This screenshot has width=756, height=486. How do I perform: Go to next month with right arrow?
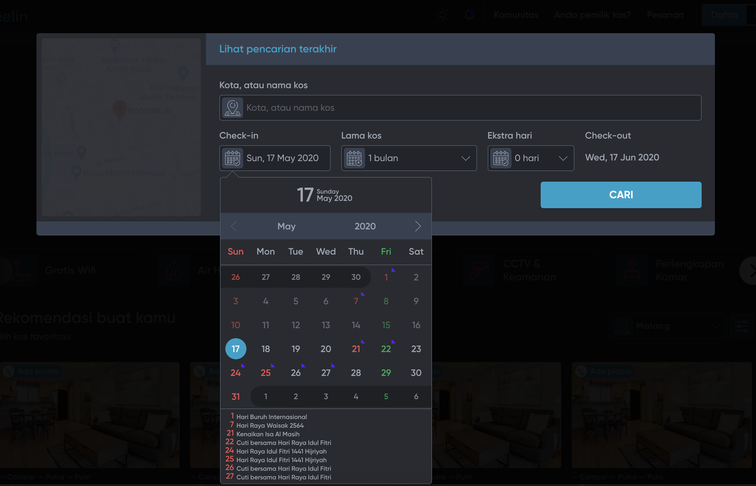click(x=418, y=227)
